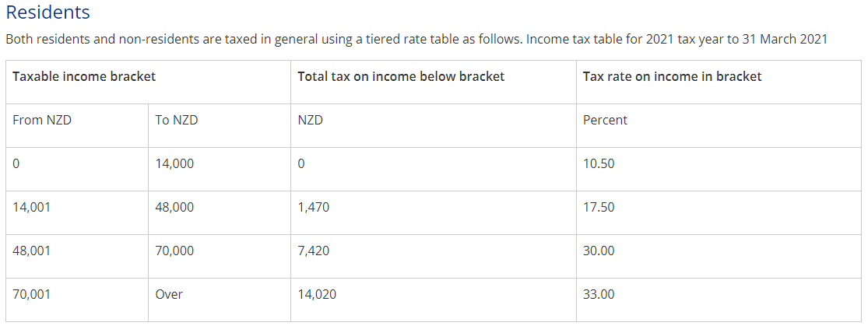Image resolution: width=868 pixels, height=326 pixels.
Task: Click the Residents heading
Action: click(47, 12)
